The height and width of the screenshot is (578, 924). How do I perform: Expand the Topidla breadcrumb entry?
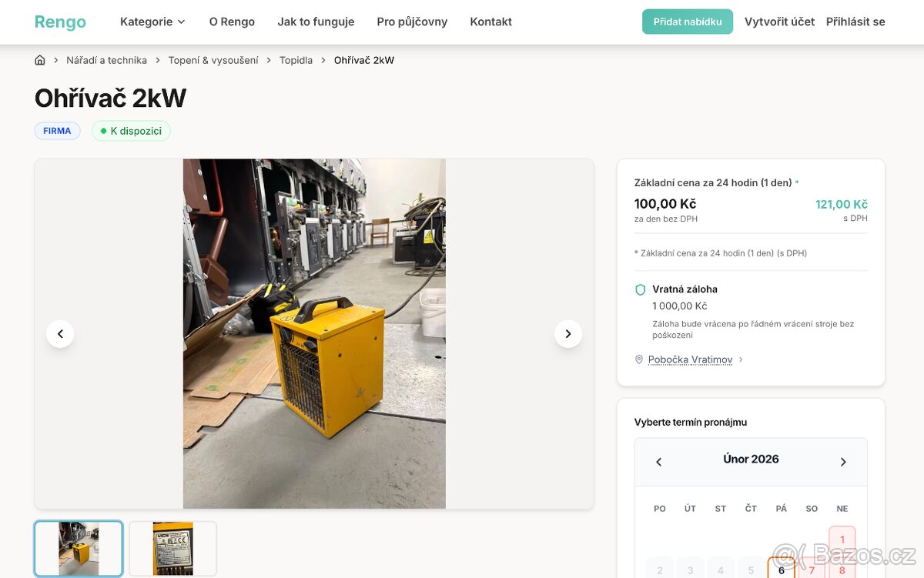coord(296,59)
